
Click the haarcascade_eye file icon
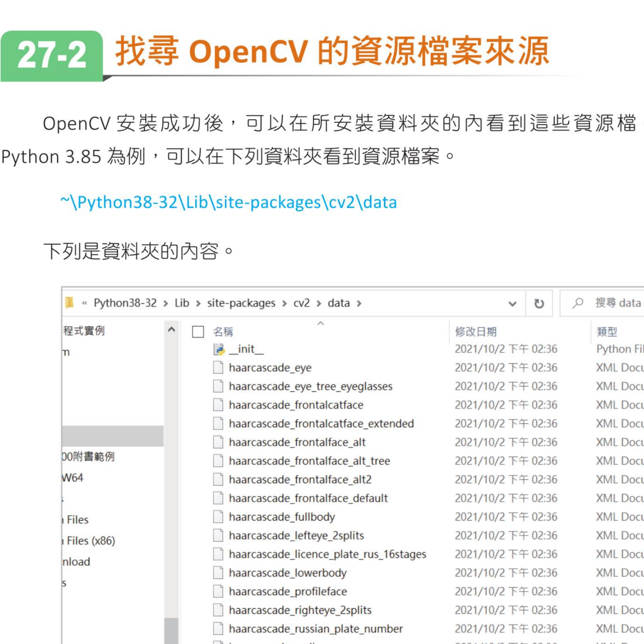pyautogui.click(x=218, y=367)
